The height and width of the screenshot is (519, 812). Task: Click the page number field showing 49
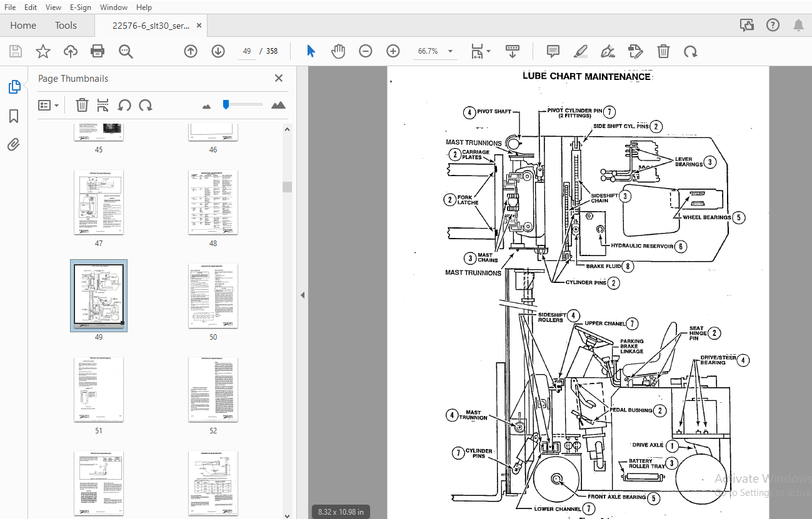[x=247, y=51]
